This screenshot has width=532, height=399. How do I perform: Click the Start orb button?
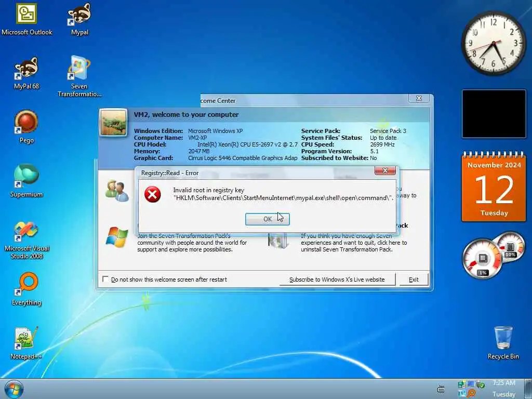(14, 389)
